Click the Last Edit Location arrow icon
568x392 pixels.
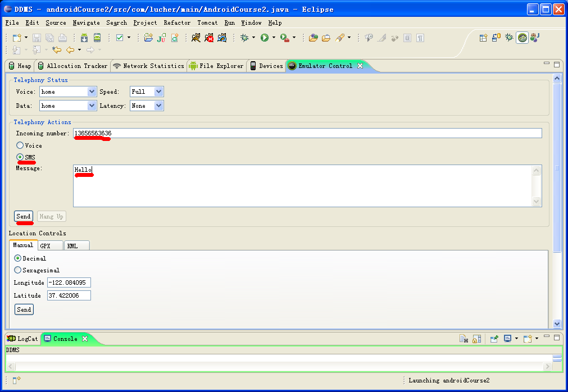coord(57,49)
